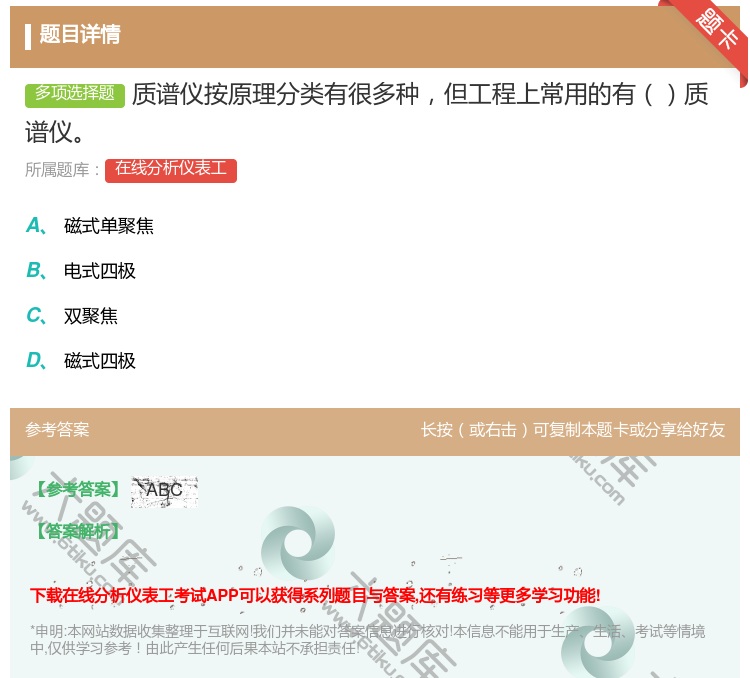Screen dimensions: 750x678
Task: Click the 【答案解析】 label
Action: point(77,531)
